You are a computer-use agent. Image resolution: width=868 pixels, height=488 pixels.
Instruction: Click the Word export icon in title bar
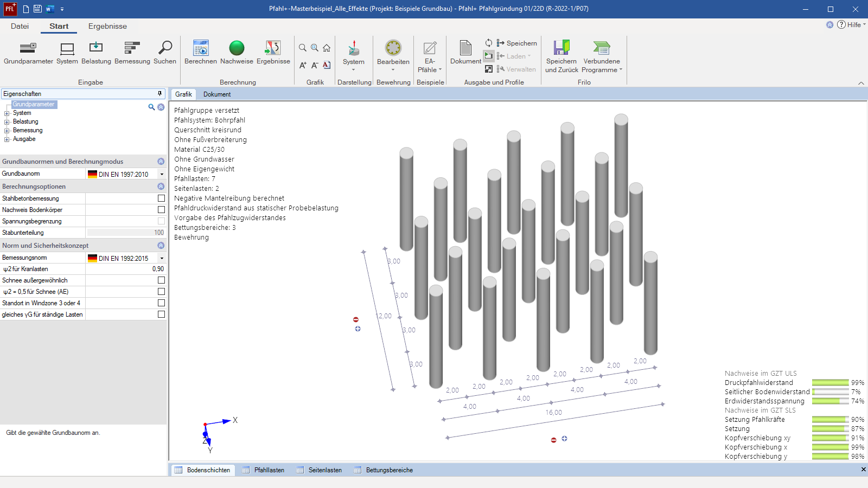(50, 9)
